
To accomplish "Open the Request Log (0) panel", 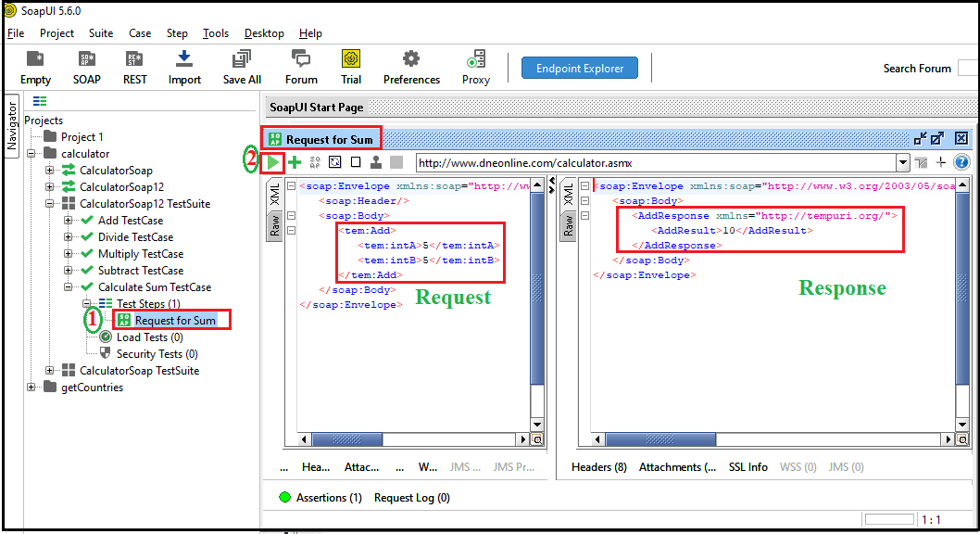I will [412, 498].
